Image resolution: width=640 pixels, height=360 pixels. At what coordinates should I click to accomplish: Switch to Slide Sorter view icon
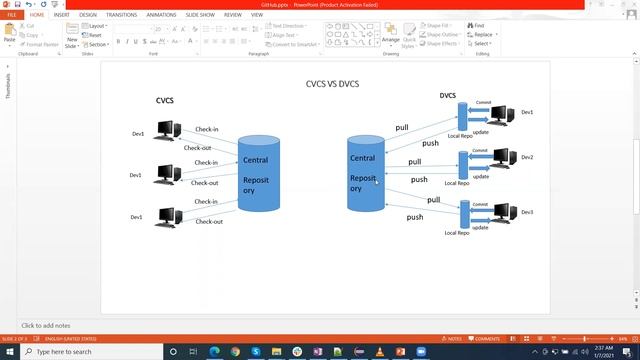point(527,339)
